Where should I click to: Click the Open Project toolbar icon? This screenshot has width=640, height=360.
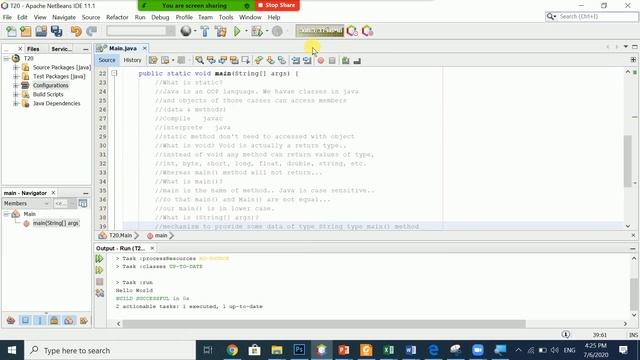pyautogui.click(x=41, y=31)
